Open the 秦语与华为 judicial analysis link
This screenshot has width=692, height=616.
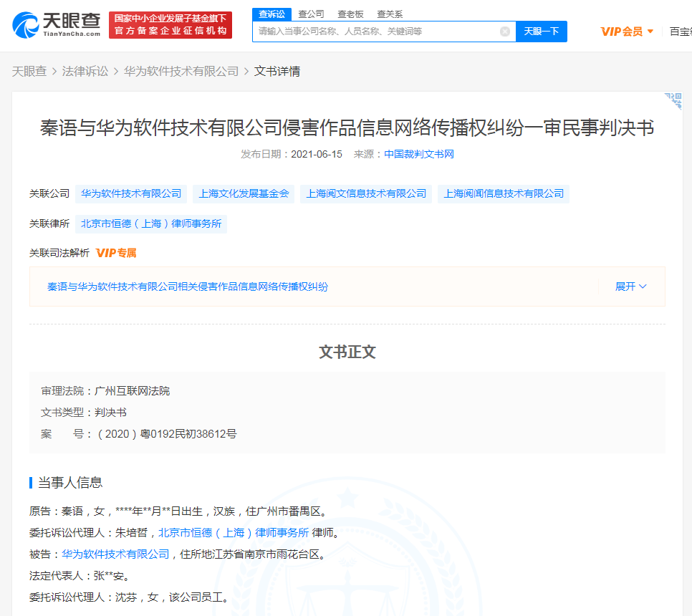pos(188,287)
